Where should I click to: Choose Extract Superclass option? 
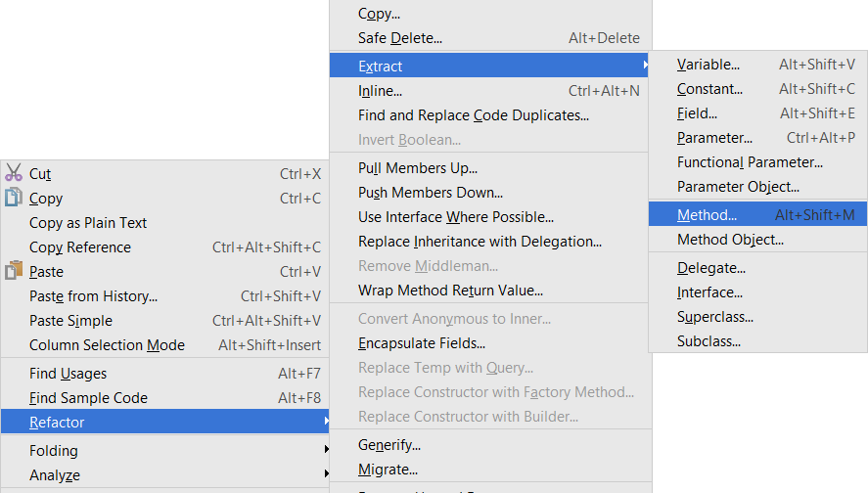(x=714, y=317)
